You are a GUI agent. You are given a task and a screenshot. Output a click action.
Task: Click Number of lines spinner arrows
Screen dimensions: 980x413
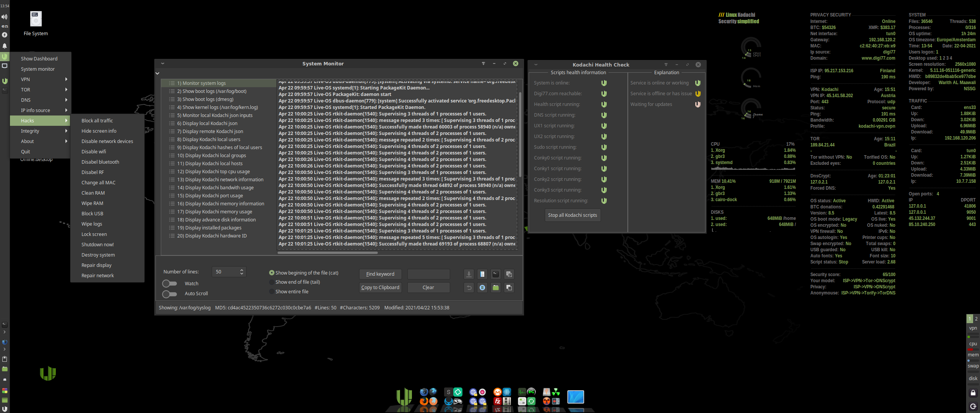(242, 272)
